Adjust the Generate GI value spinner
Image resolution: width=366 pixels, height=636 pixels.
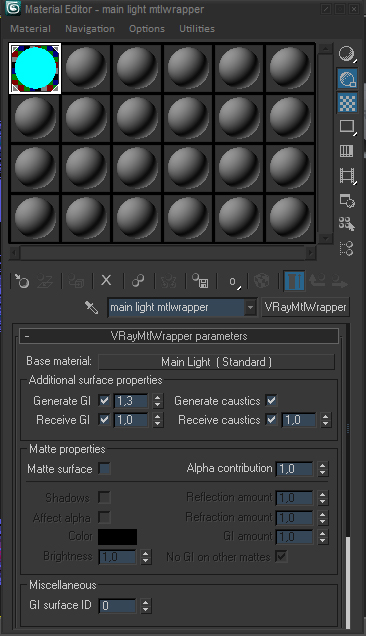[157, 401]
